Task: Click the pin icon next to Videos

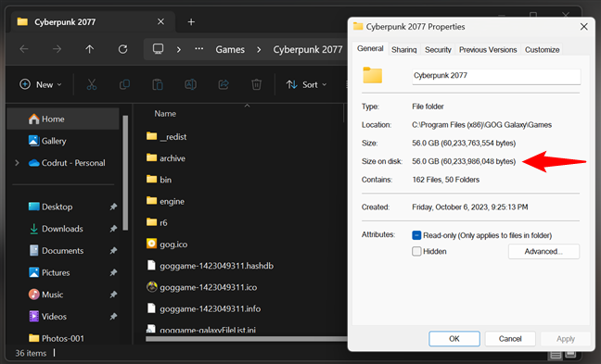Action: pos(113,317)
